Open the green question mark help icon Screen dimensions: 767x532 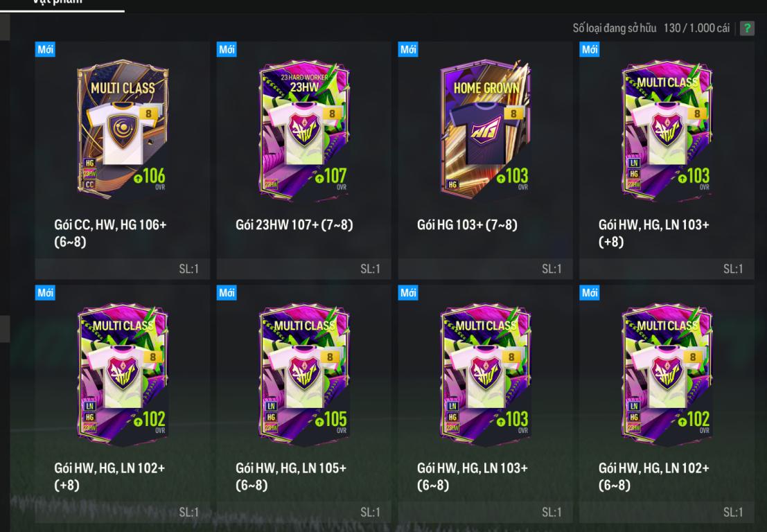pos(746,28)
